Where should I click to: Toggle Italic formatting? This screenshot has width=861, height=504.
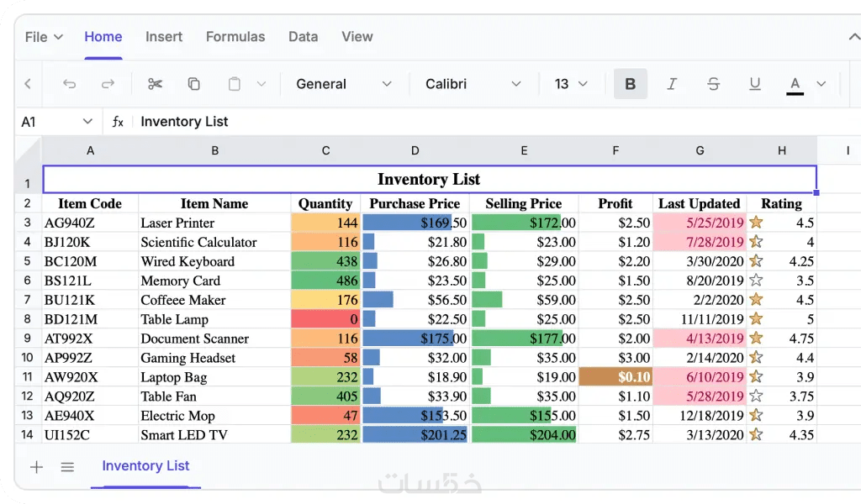tap(672, 84)
